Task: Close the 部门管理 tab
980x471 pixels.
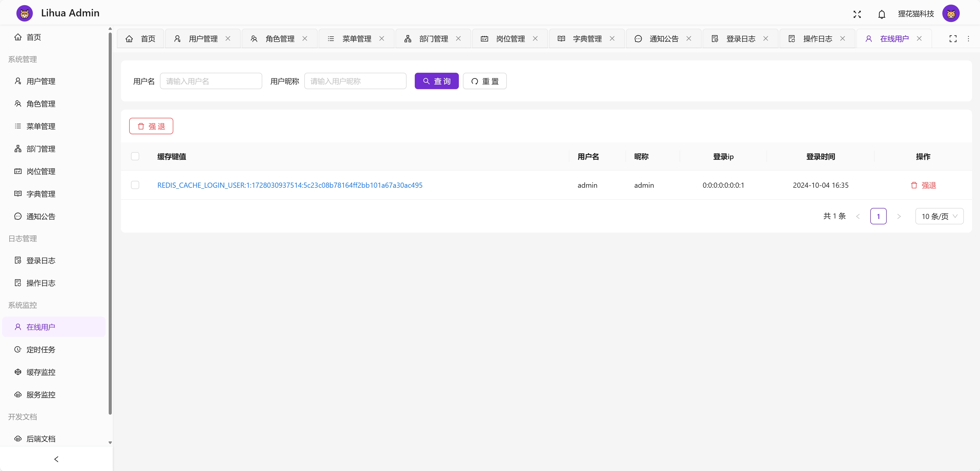Action: pyautogui.click(x=458, y=38)
